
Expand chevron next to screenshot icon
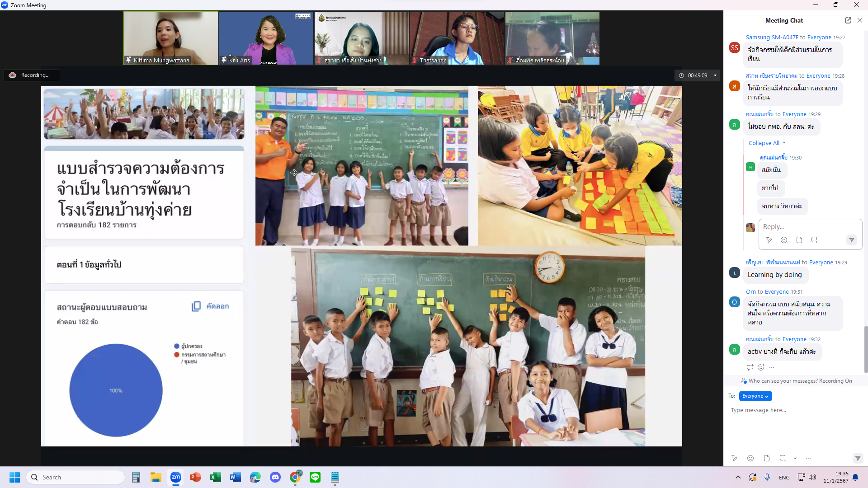click(795, 458)
